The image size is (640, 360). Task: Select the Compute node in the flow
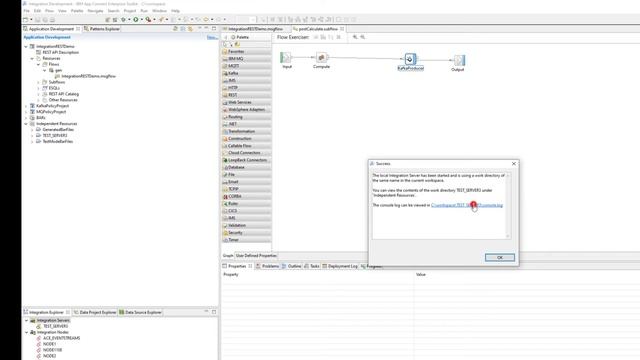[321, 58]
